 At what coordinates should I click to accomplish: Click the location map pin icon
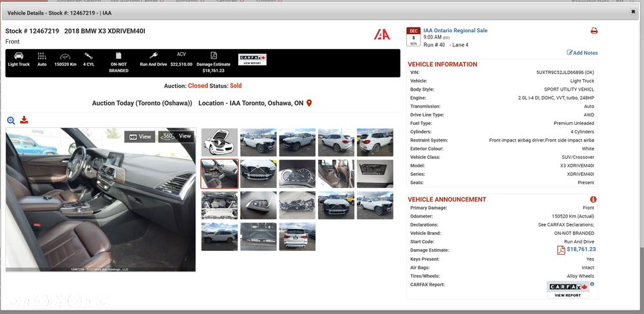(x=309, y=103)
